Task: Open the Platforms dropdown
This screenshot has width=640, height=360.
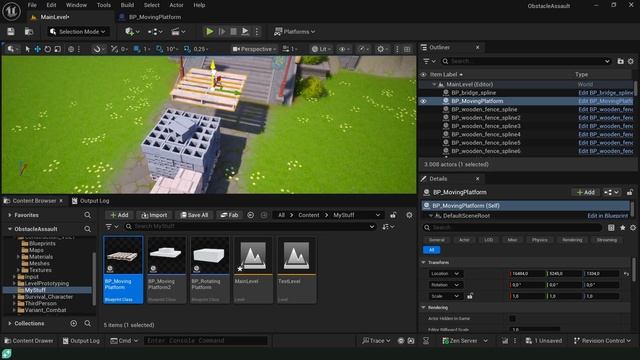Action: click(x=295, y=31)
